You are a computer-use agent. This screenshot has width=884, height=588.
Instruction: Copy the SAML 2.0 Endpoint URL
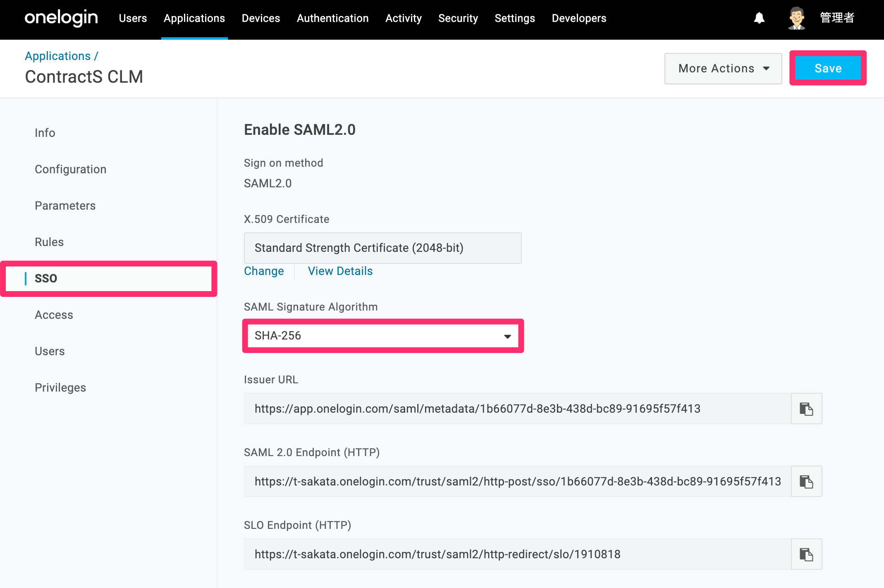pos(806,482)
